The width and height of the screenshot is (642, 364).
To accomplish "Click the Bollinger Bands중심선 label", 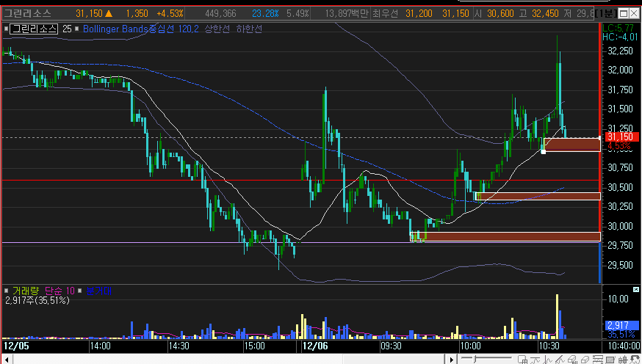I will (x=129, y=29).
